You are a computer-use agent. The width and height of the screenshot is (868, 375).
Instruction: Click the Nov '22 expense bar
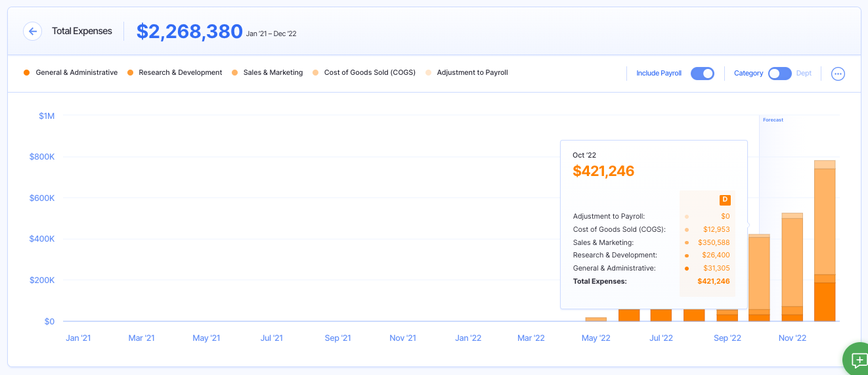tap(792, 269)
